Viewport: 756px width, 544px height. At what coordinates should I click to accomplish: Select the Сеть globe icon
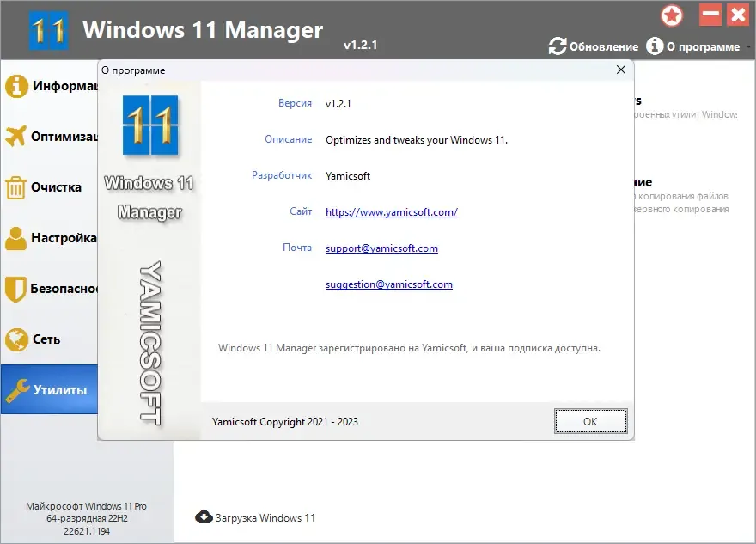(16, 339)
